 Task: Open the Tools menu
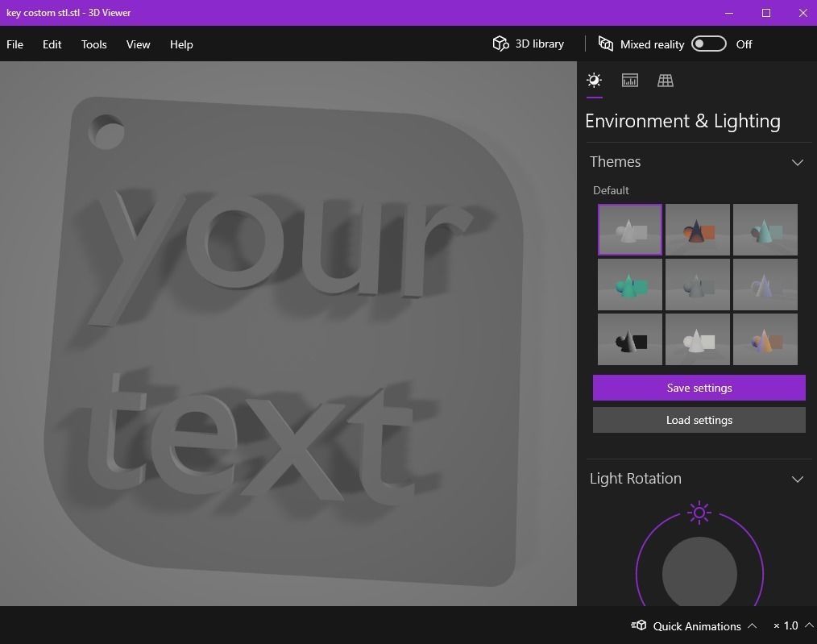click(x=93, y=44)
